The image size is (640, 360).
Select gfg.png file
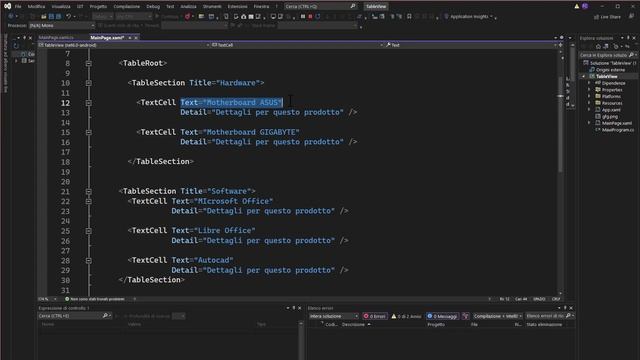pyautogui.click(x=607, y=116)
